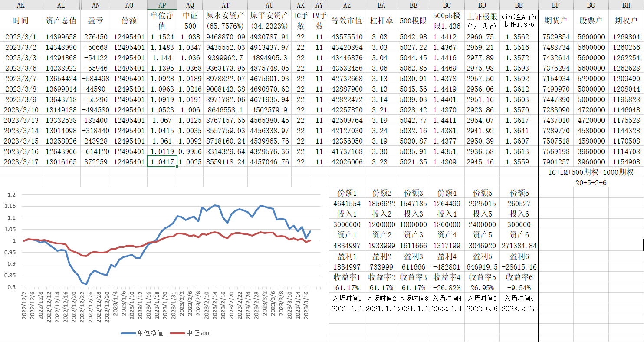Click the 期货户 value 7901257
Screen dimensions: 644x342
click(x=555, y=161)
